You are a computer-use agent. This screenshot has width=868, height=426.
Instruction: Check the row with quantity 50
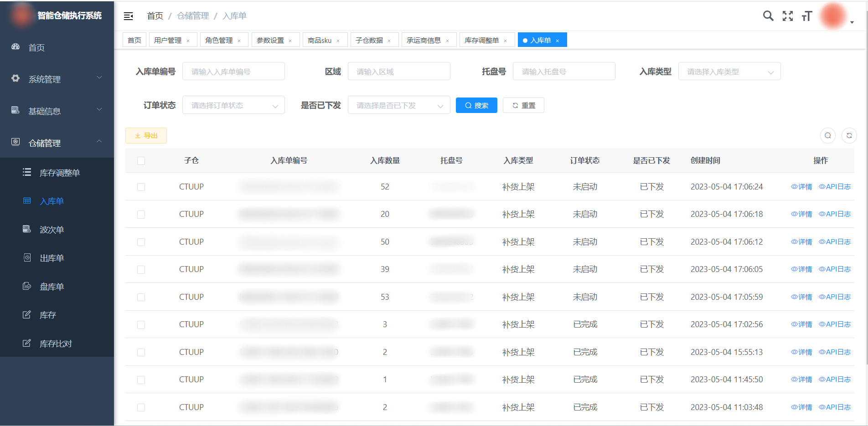click(141, 242)
